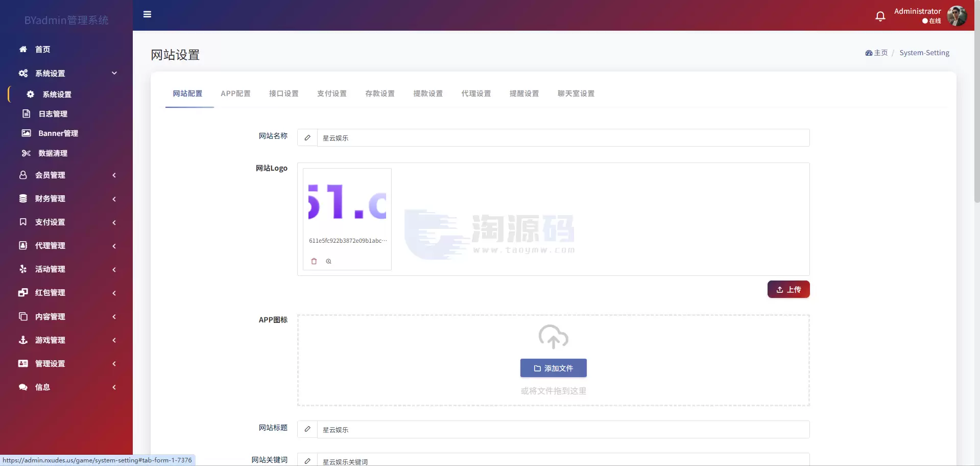Click the cog icon of 系统设置 submenu
Image resolution: width=980 pixels, height=466 pixels.
(x=31, y=94)
